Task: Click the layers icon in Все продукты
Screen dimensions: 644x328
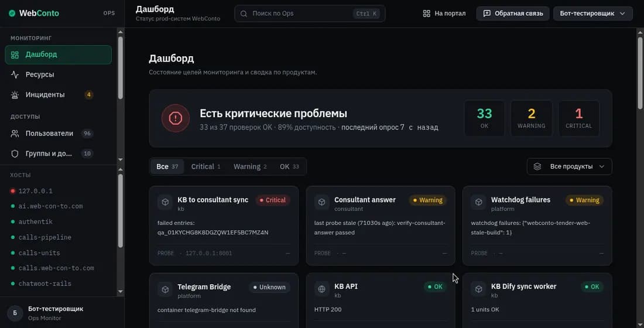Action: point(537,166)
